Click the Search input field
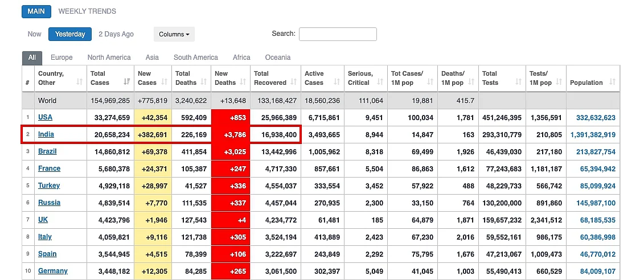This screenshot has width=644, height=280. tap(338, 34)
